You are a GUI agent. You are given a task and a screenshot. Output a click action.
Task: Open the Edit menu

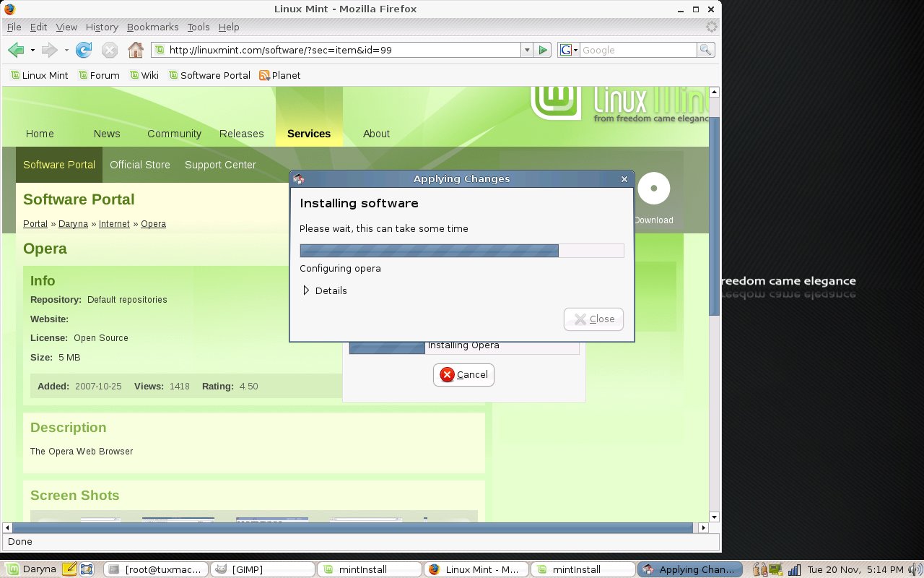(x=38, y=27)
